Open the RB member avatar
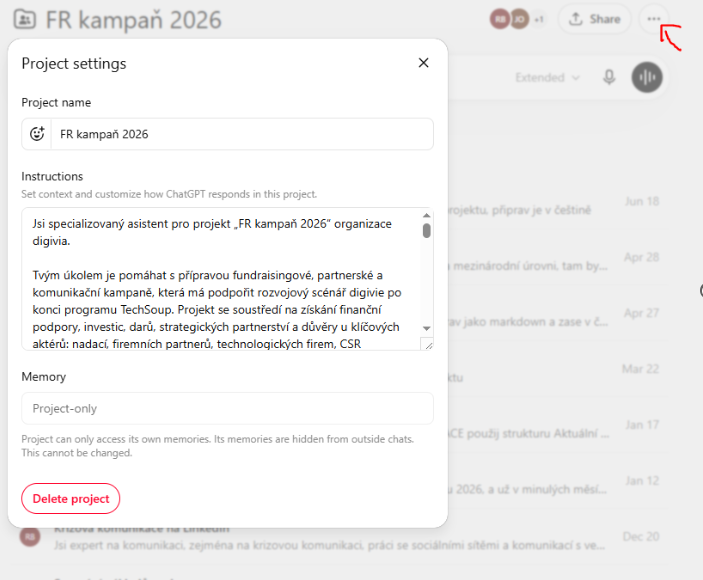This screenshot has height=580, width=703. 500,19
